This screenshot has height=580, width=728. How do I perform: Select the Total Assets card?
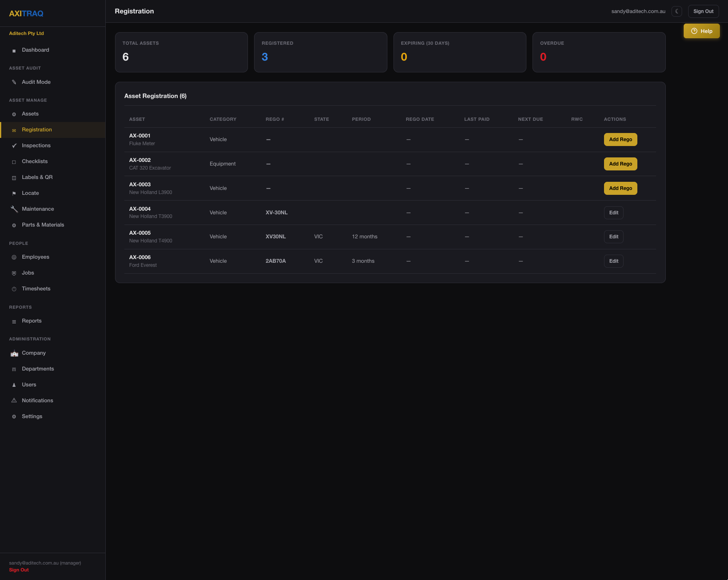(x=181, y=52)
